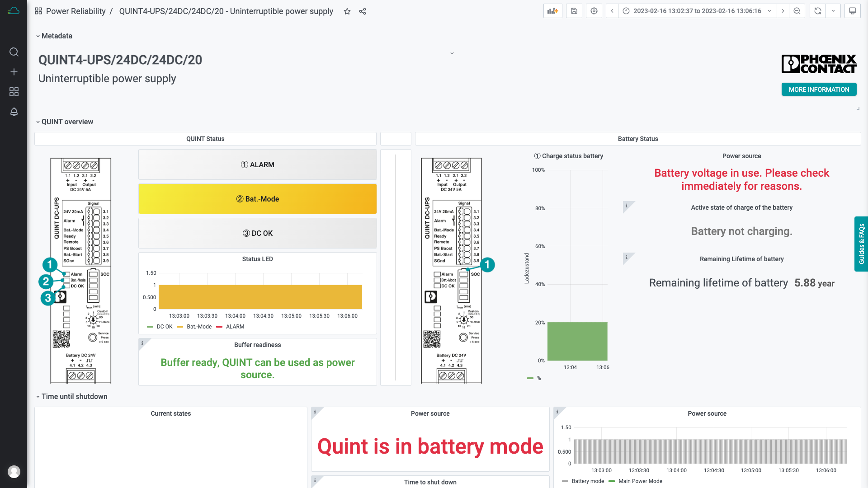Enable TV kiosk display mode
868x488 pixels.
(x=852, y=11)
